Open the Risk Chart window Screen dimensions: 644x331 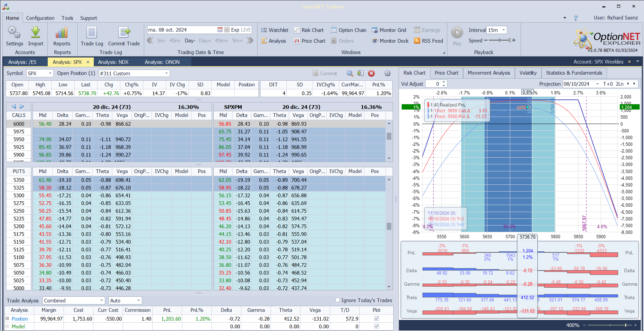click(x=309, y=30)
